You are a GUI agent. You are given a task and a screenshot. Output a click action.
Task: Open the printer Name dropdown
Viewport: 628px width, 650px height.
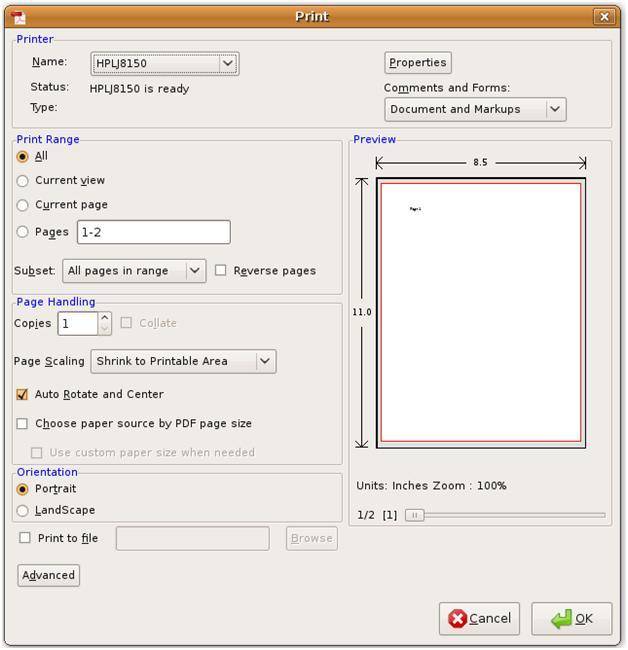[x=165, y=63]
